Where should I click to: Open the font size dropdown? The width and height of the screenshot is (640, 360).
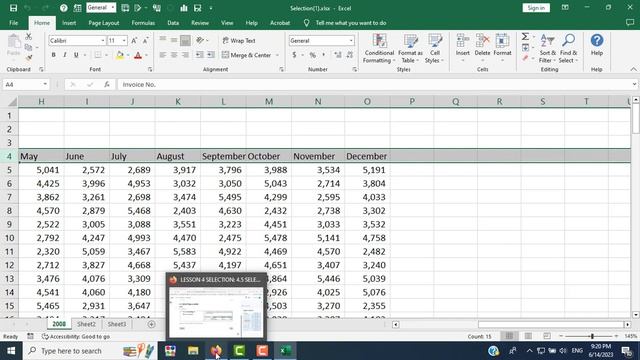pyautogui.click(x=124, y=41)
